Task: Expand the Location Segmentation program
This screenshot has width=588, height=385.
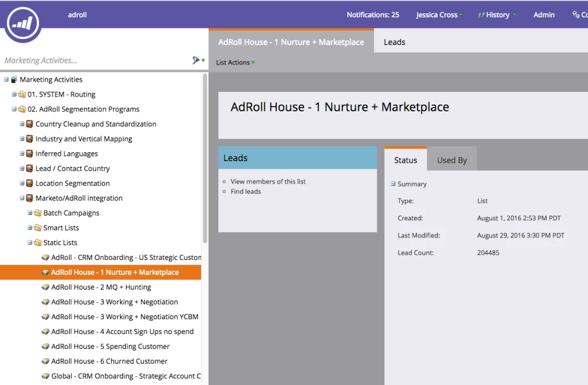Action: [22, 183]
